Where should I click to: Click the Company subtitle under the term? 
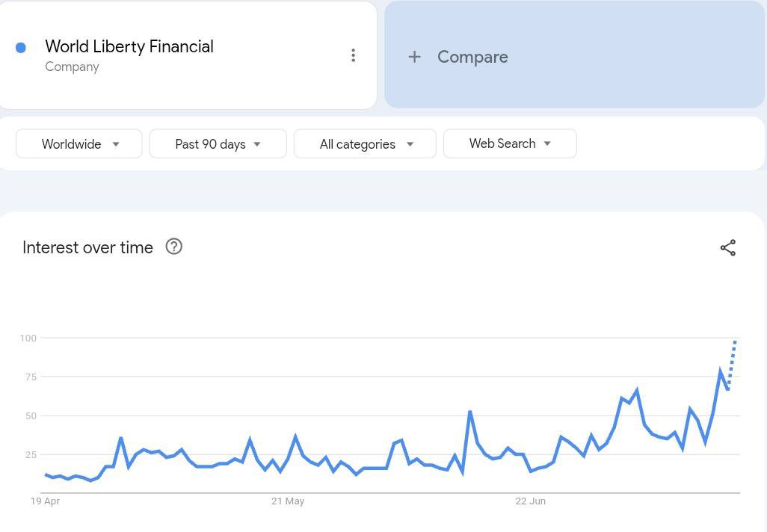pyautogui.click(x=72, y=66)
